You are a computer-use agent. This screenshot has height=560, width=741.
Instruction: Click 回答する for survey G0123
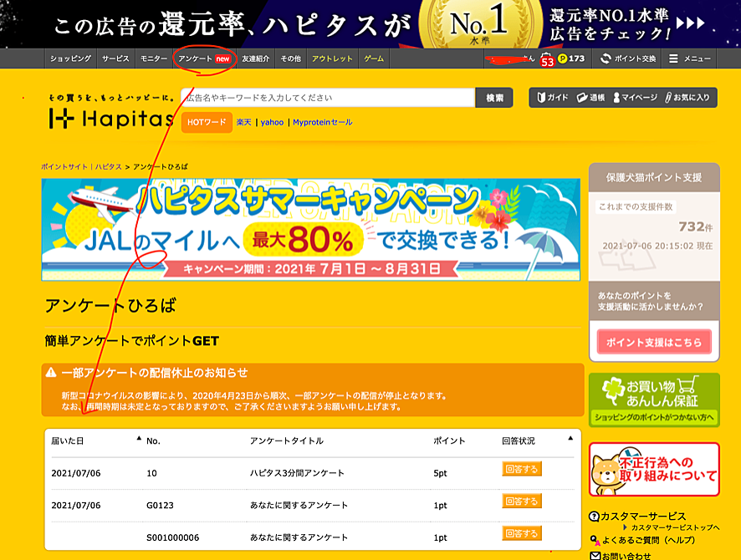pos(522,501)
